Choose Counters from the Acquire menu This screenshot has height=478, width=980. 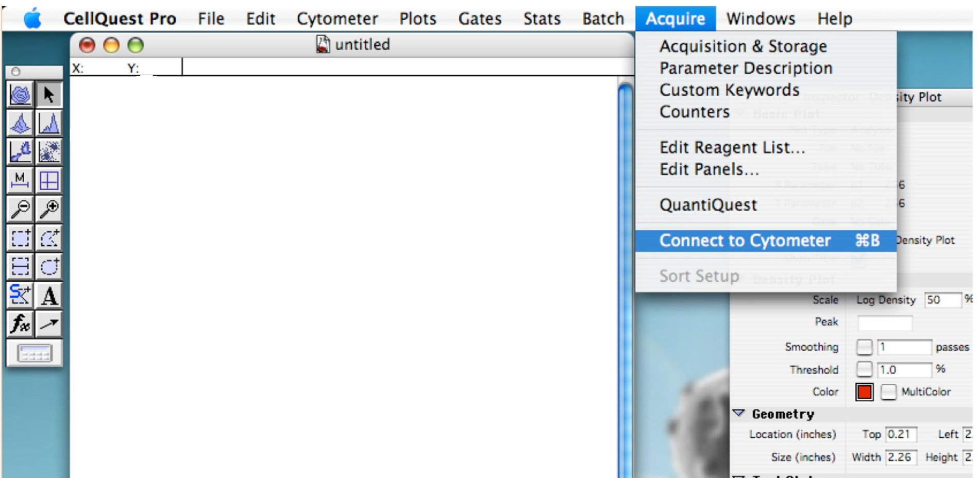pos(766,112)
